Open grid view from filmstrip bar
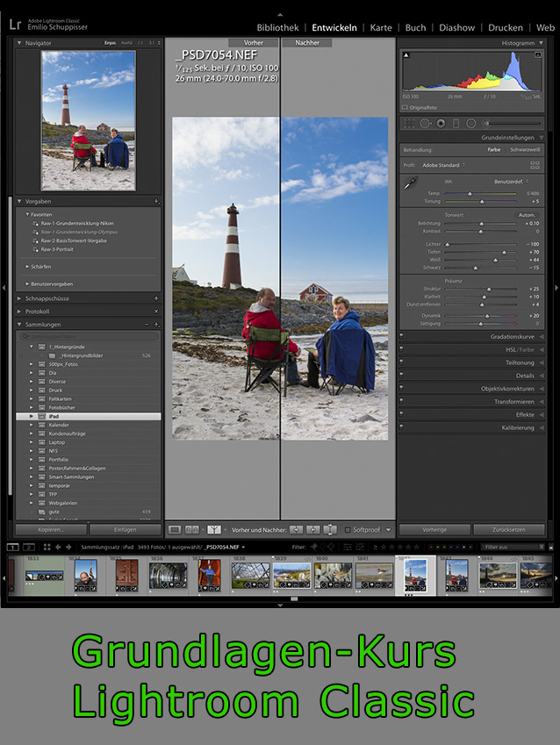The width and height of the screenshot is (560, 745). pyautogui.click(x=47, y=547)
